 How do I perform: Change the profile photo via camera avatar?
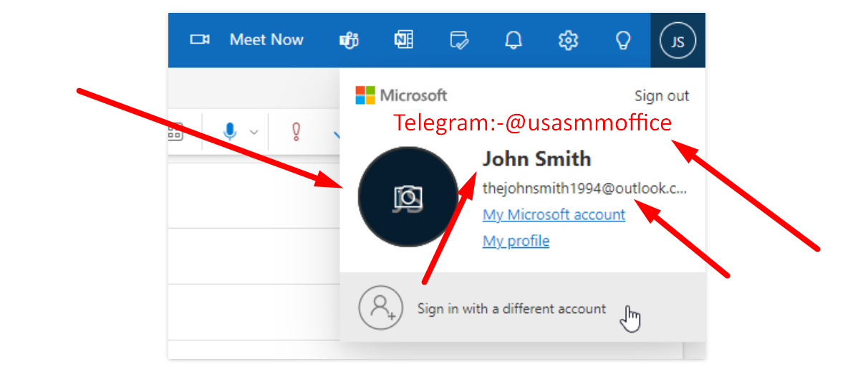[408, 197]
